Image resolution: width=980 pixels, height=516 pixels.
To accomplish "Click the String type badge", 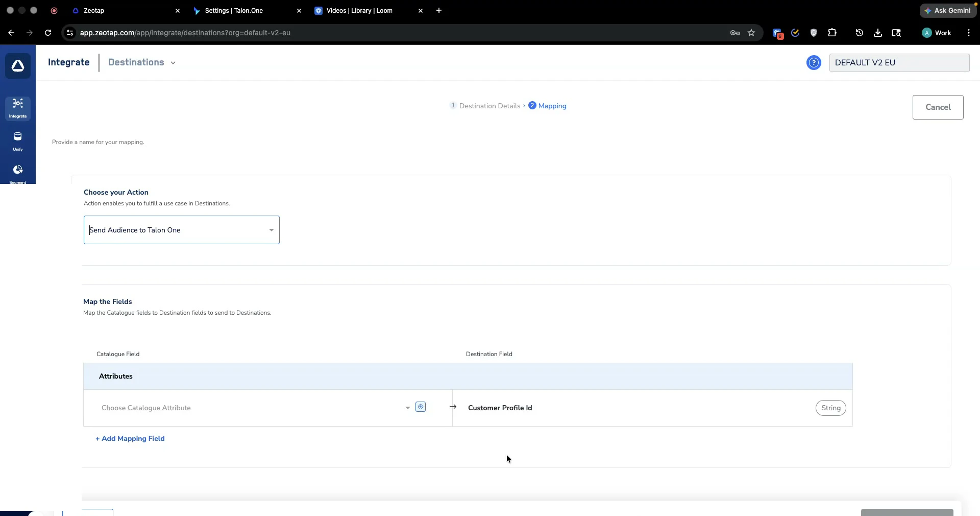I will tap(830, 408).
